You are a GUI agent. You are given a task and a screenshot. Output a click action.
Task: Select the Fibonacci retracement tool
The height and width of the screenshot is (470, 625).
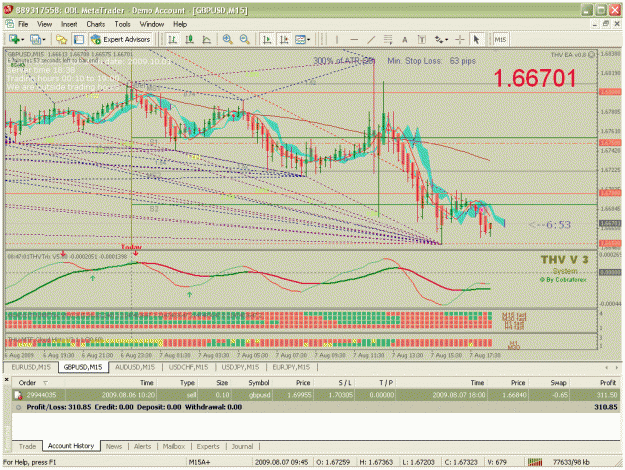click(x=388, y=39)
